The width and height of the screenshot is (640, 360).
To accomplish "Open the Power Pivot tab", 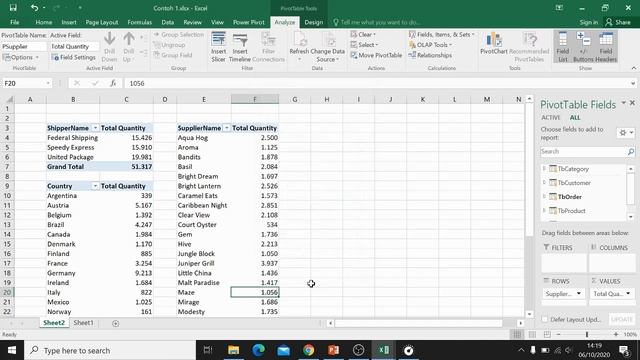I will 249,22.
